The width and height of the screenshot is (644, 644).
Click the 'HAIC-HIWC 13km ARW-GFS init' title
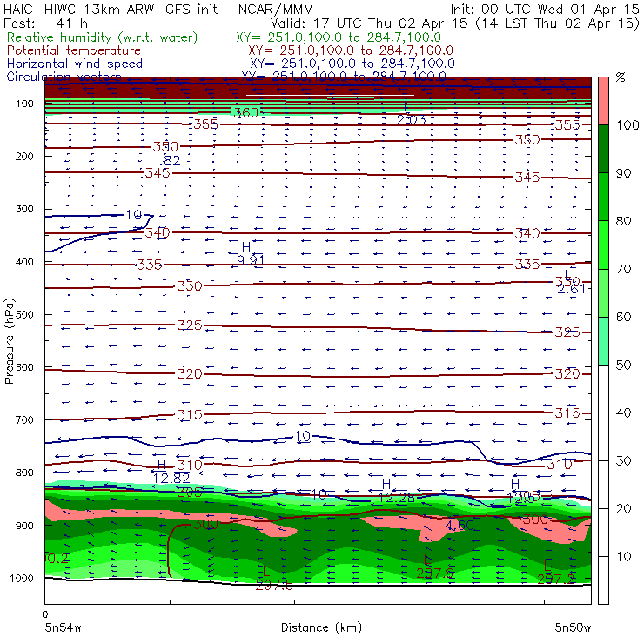coord(110,9)
